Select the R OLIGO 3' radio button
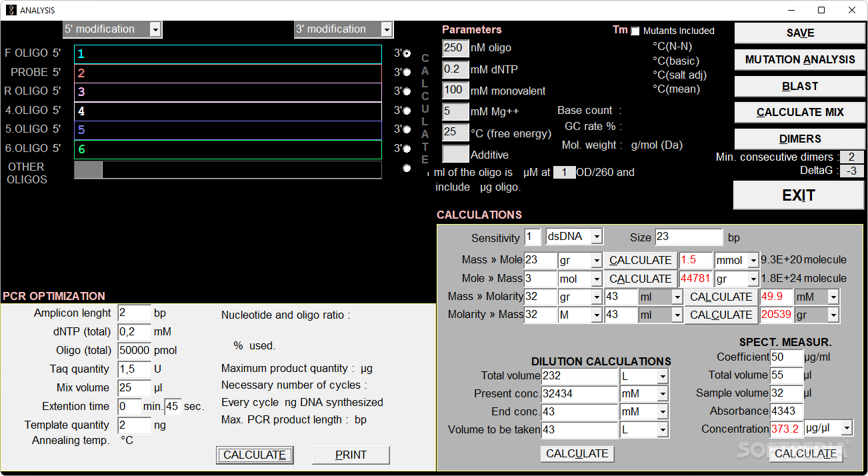 (407, 91)
